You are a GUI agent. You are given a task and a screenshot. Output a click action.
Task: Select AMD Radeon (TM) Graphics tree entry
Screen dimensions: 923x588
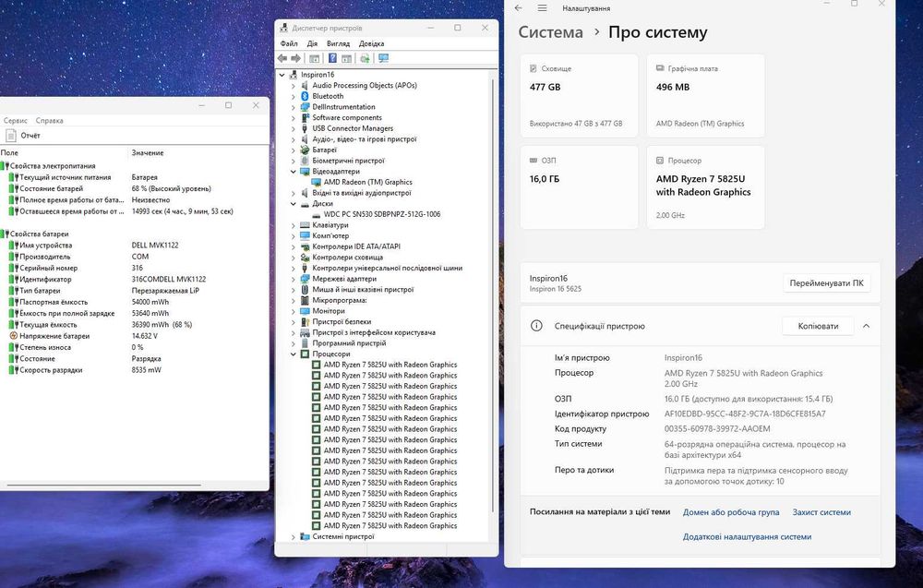pyautogui.click(x=368, y=182)
